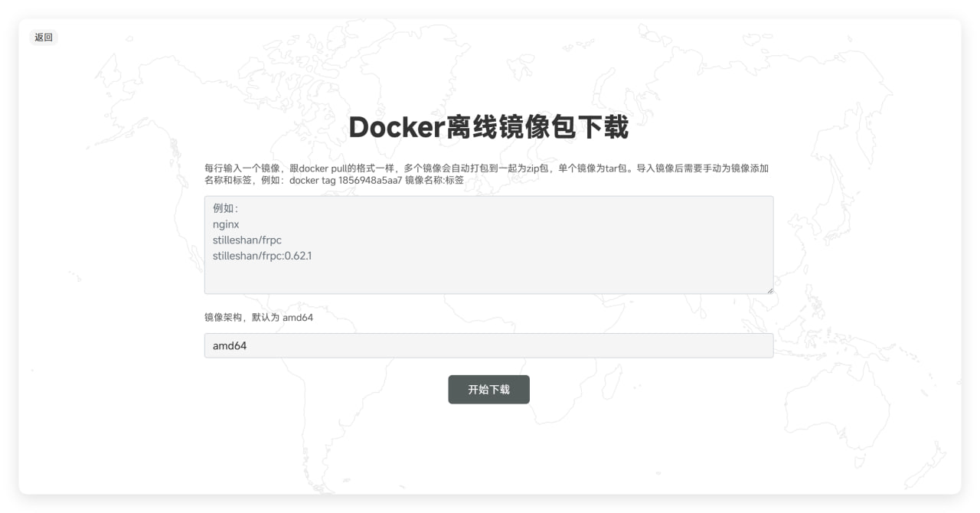Click the amd64 architecture input field
Viewport: 980px width, 513px height.
point(488,345)
